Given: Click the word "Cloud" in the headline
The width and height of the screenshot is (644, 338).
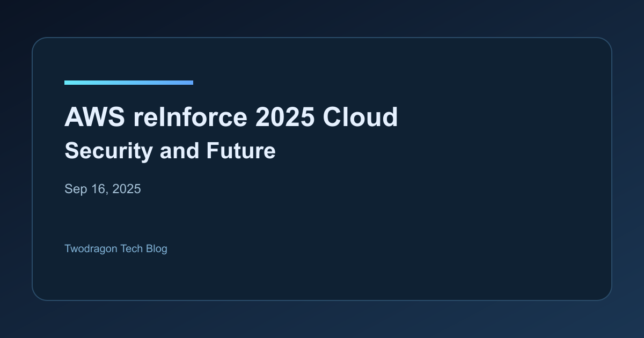Looking at the screenshot, I should pyautogui.click(x=360, y=117).
